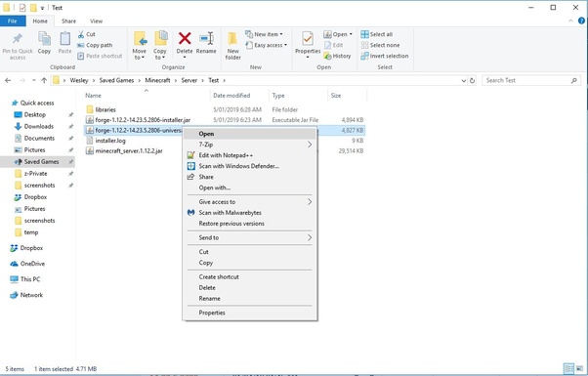Open Network in the sidebar
This screenshot has height=376, width=588.
[31, 295]
